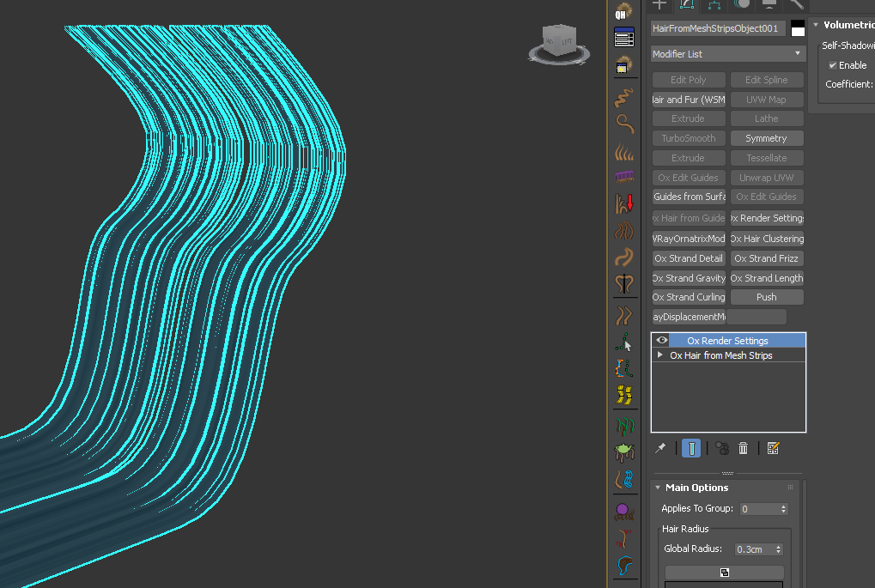Click the Global Radius input field
The width and height of the screenshot is (875, 588).
point(754,549)
